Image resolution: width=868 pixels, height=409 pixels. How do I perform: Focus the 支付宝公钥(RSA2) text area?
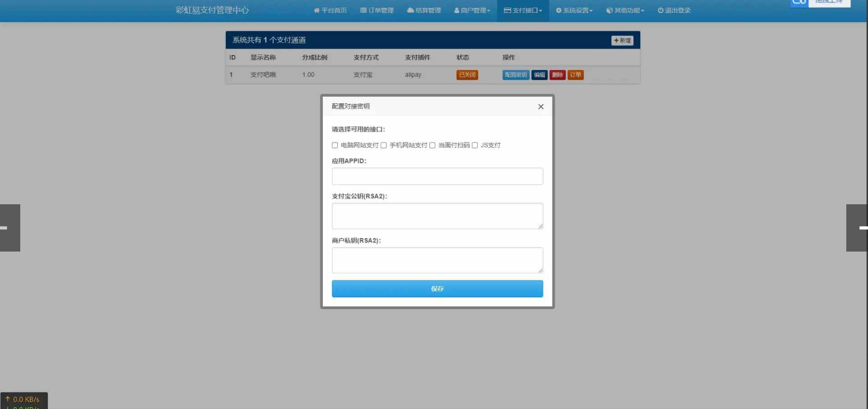tap(437, 216)
